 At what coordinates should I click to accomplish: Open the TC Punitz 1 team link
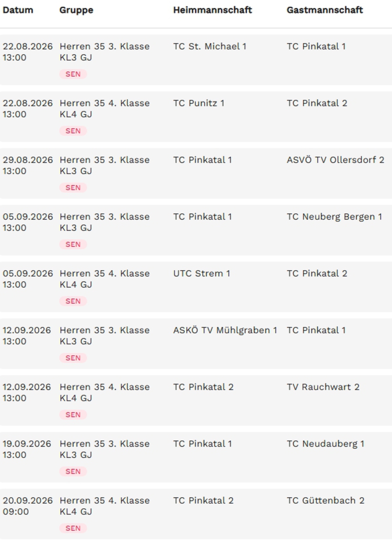click(x=199, y=103)
